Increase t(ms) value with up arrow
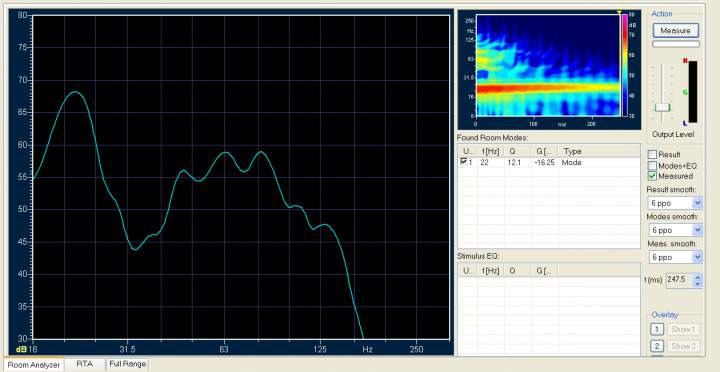 tap(698, 277)
